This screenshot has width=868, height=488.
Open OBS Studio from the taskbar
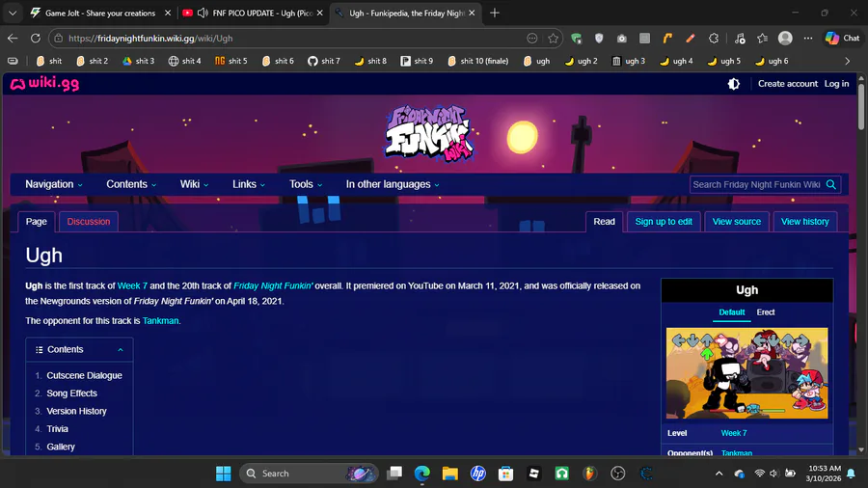(x=618, y=474)
